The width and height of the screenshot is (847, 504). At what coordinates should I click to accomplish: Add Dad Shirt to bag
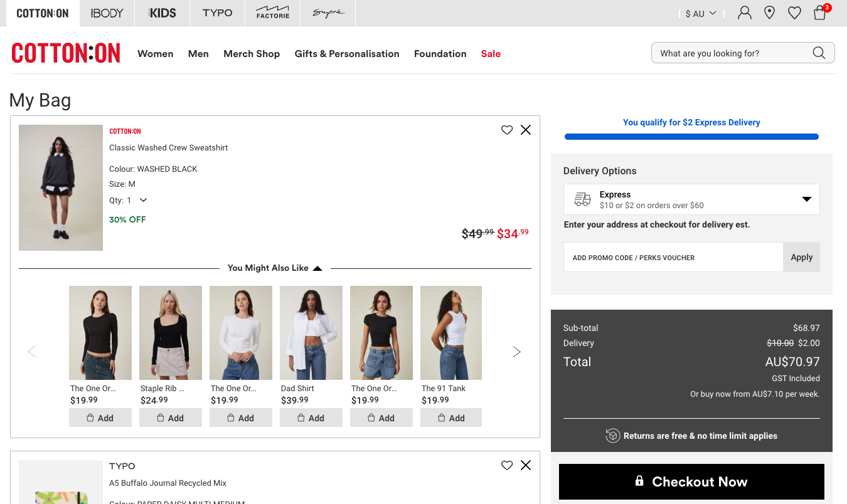point(311,418)
